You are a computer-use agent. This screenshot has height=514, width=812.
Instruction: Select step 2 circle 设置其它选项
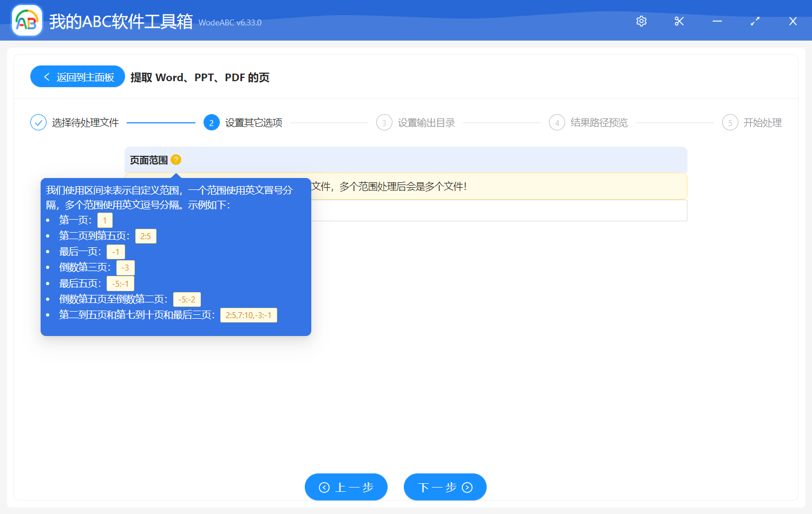(x=211, y=122)
